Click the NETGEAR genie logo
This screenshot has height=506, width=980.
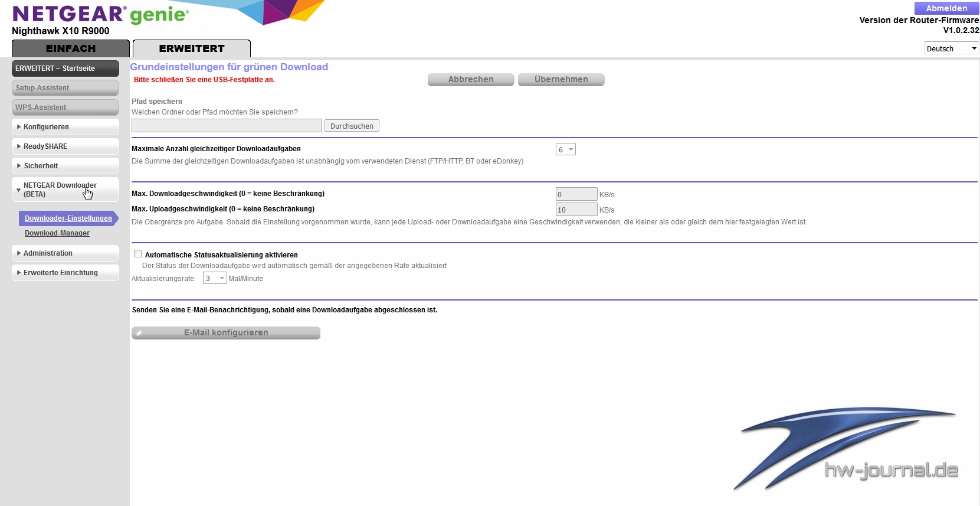100,14
